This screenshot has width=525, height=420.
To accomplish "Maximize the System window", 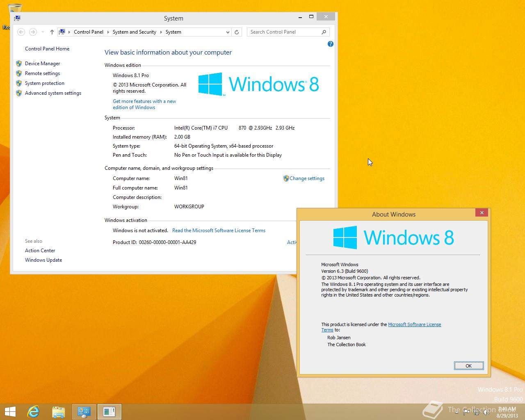I will point(311,17).
